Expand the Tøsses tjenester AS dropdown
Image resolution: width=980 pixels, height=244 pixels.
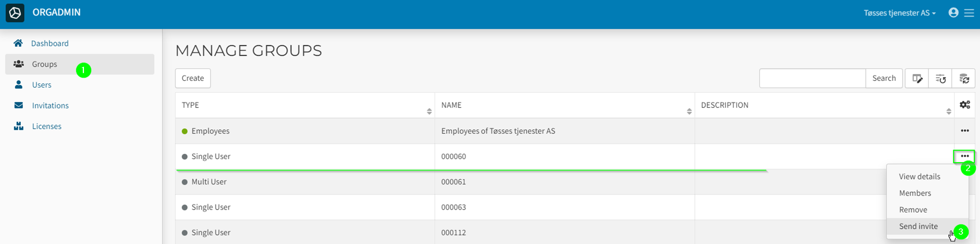(x=899, y=13)
